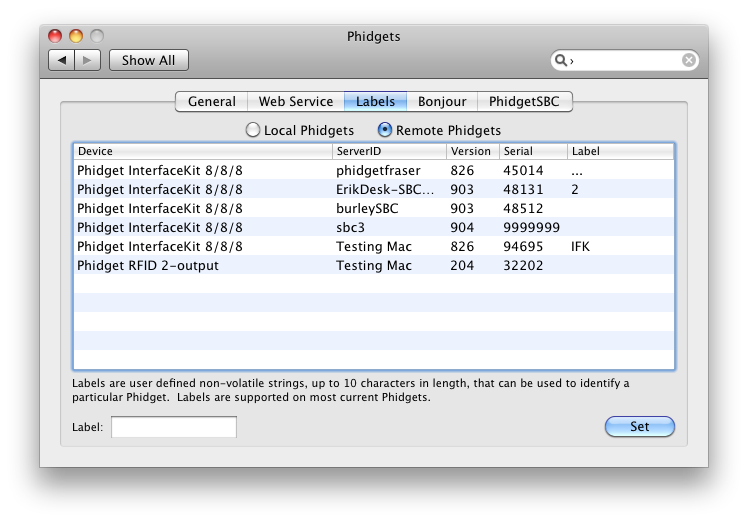Sort by the Version column header
This screenshot has height=522, width=748.
click(x=473, y=151)
